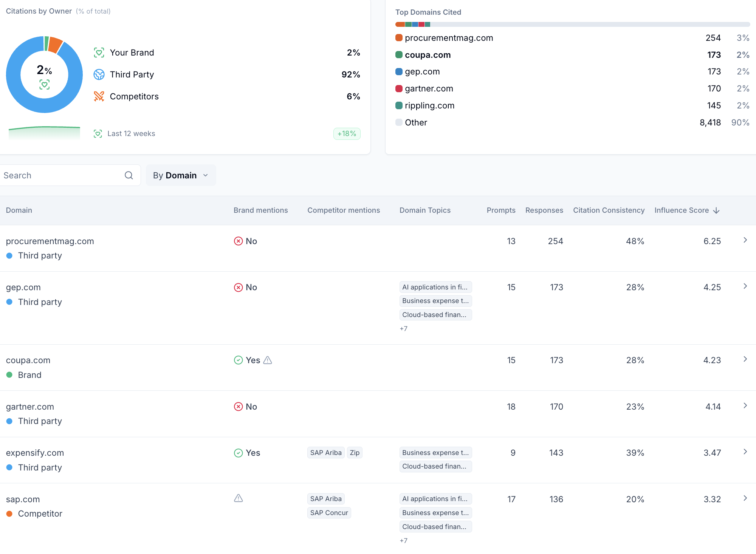Click the Zip competitor tag
Viewport: 756px width, 554px height.
click(355, 453)
